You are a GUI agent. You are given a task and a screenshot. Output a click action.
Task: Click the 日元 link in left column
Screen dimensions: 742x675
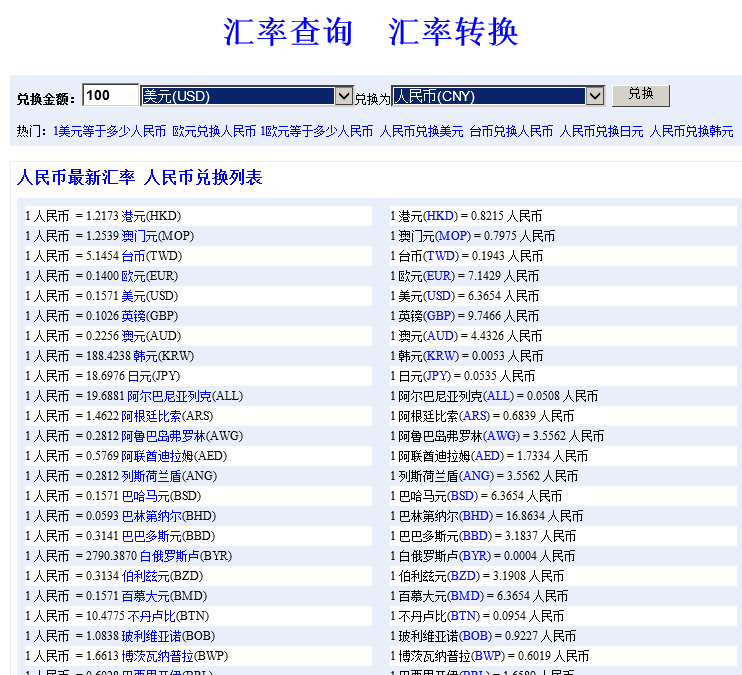(140, 376)
